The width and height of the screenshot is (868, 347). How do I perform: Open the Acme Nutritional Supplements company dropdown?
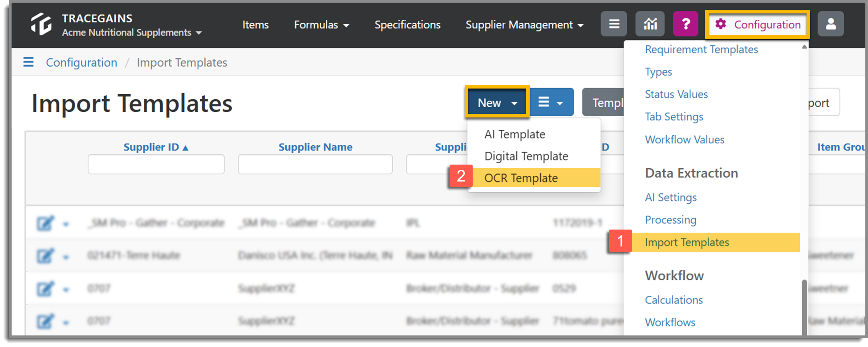(x=132, y=32)
